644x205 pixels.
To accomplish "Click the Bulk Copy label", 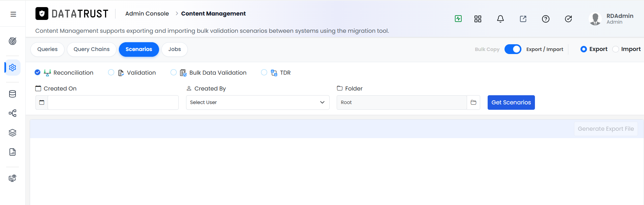I will 487,49.
